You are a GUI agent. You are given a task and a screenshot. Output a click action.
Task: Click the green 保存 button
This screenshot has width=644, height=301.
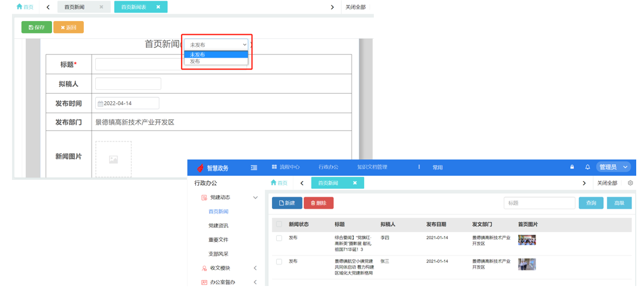tap(37, 28)
